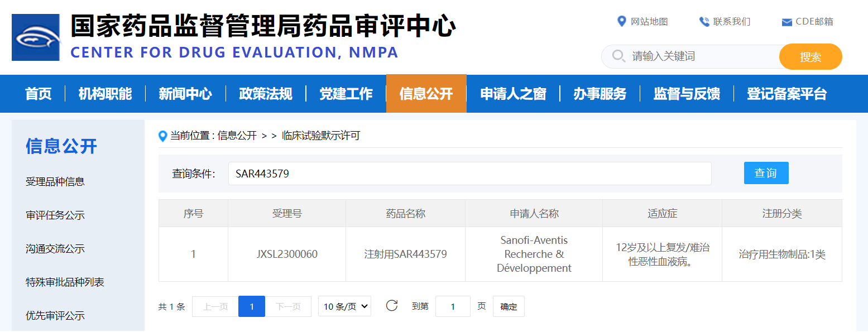Click the SAR443579 query condition input field
Viewport: 868px width, 332px height.
(469, 173)
